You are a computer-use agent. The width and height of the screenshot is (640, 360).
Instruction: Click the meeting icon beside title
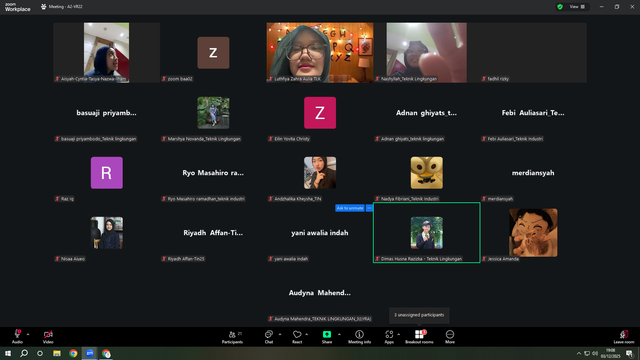[x=44, y=7]
